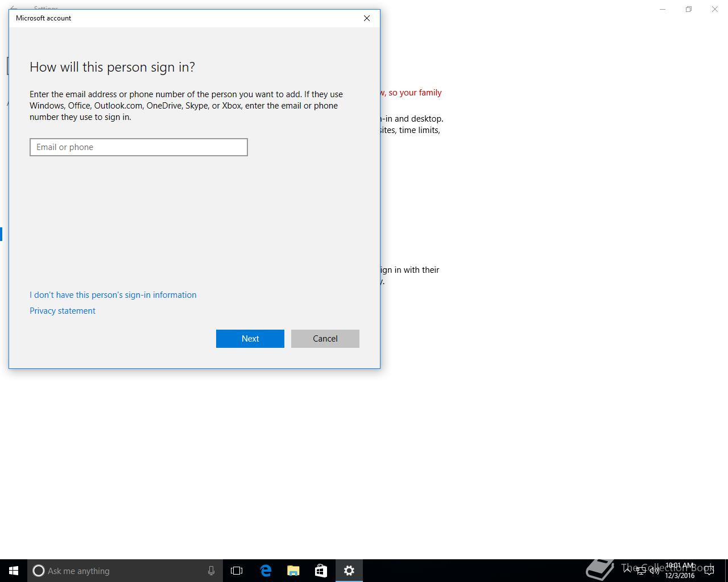This screenshot has width=728, height=582.
Task: Open the Windows Store taskbar icon
Action: click(x=321, y=571)
